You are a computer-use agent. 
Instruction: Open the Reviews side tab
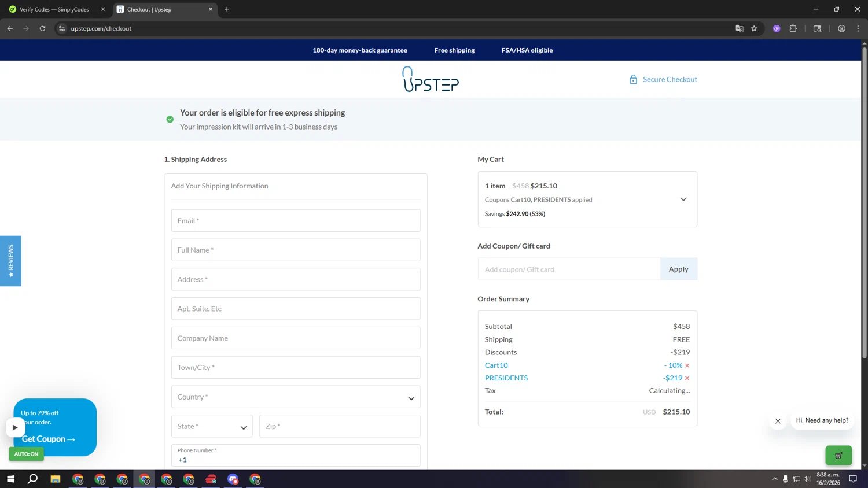click(10, 261)
